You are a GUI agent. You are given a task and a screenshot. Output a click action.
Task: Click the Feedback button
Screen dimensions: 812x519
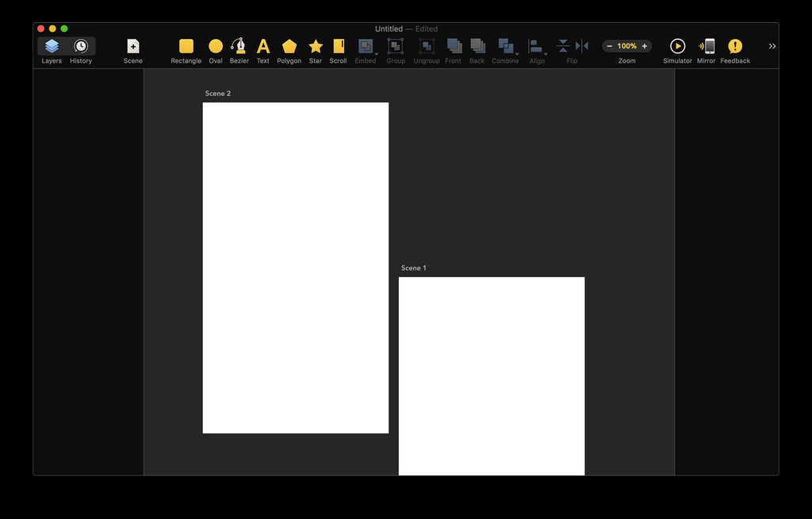coord(735,47)
